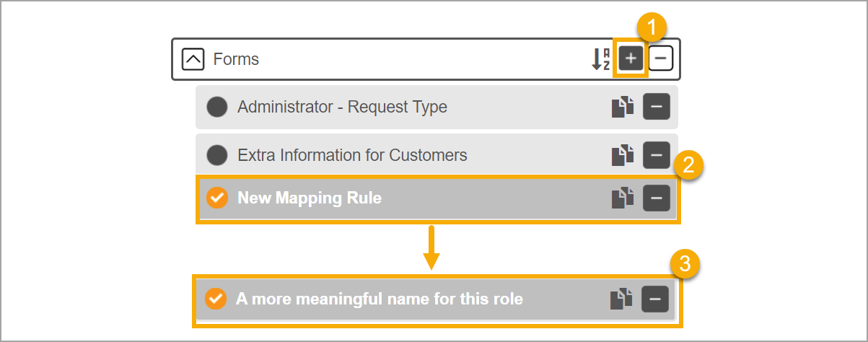Viewport: 868px width, 342px height.
Task: Sort forms alphabetically with the A-Z icon
Action: tap(601, 59)
